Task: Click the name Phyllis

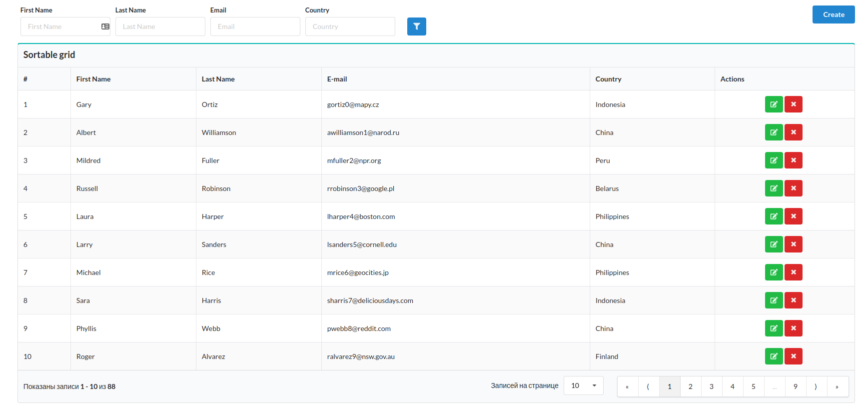Action: click(x=86, y=328)
